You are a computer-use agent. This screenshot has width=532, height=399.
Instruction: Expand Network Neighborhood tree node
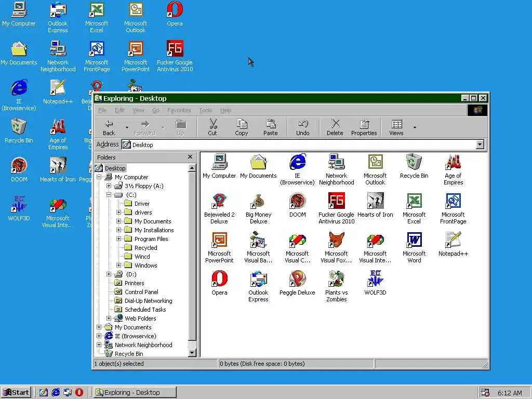point(99,344)
